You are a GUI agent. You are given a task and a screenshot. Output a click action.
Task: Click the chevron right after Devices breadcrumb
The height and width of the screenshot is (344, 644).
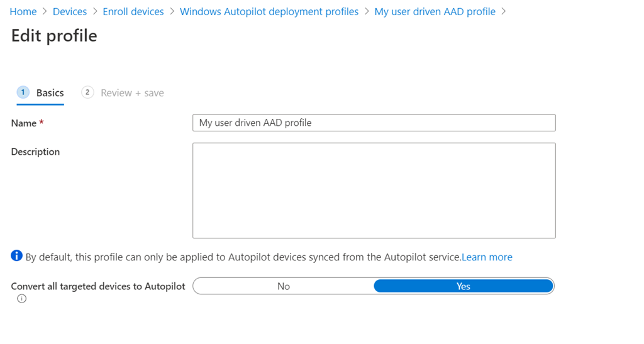coord(95,11)
